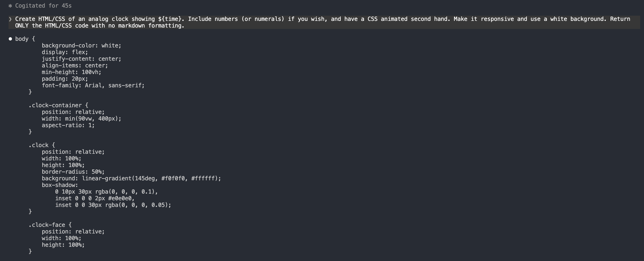Click the ".clock {" selector line

point(42,145)
